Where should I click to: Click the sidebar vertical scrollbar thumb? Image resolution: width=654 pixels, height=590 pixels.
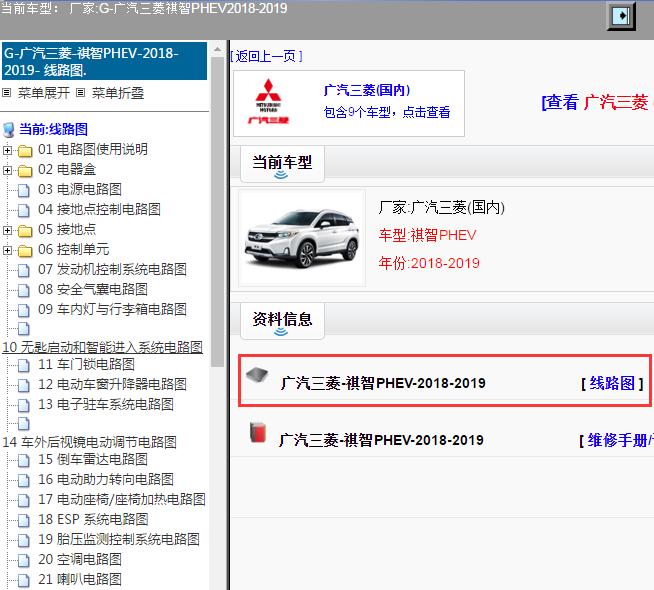pos(217,212)
